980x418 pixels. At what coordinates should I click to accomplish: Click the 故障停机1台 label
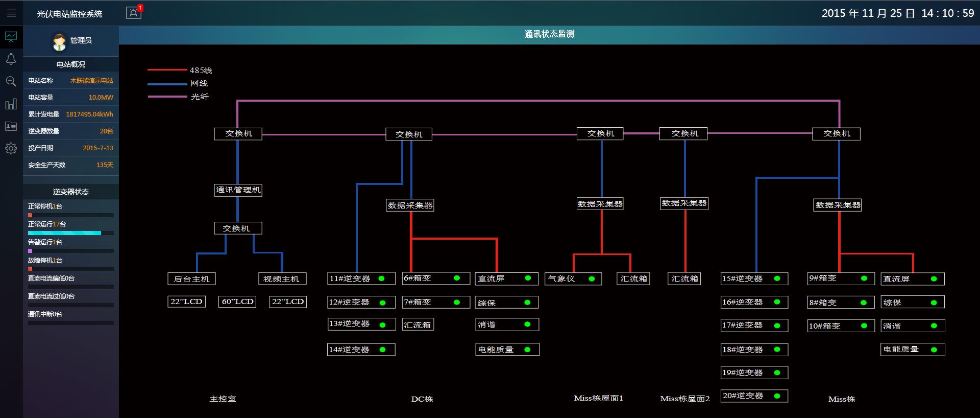click(45, 261)
